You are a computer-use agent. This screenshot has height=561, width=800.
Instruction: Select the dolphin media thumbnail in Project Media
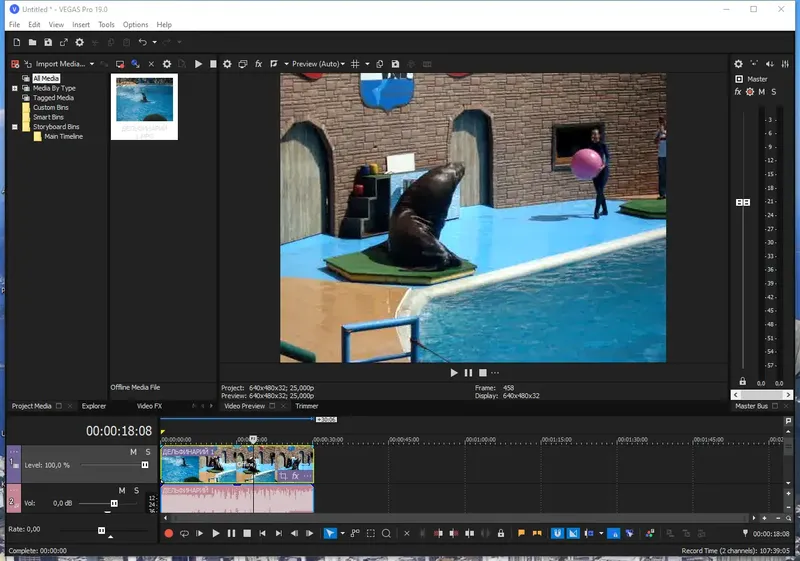click(143, 100)
